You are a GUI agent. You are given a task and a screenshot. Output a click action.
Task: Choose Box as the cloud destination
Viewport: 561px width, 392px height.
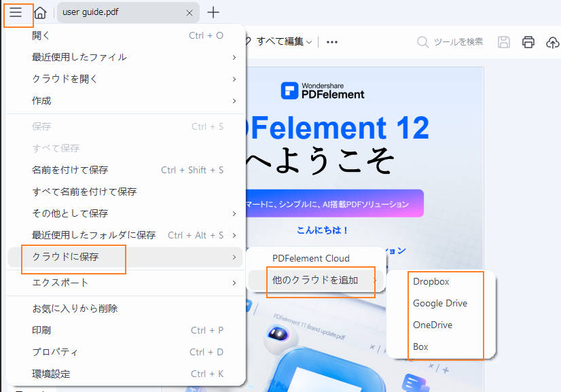(x=420, y=346)
